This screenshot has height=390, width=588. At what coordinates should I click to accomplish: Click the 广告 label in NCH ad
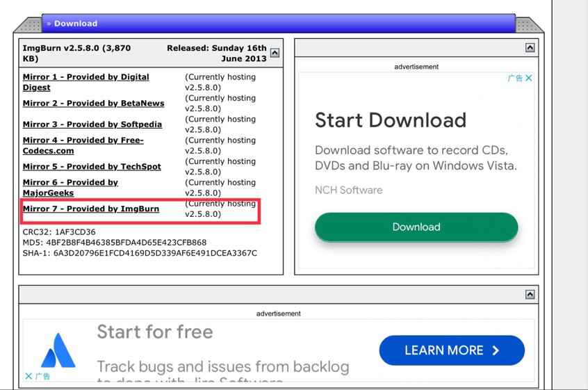515,79
